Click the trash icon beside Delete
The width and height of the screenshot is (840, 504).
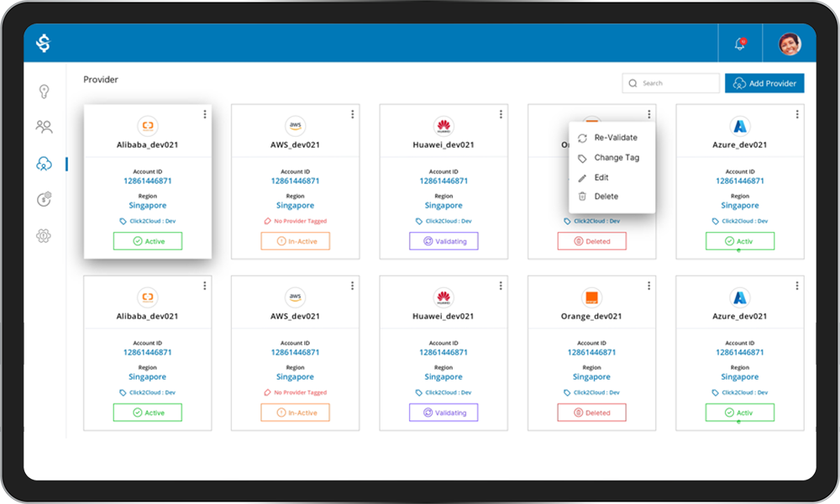[x=582, y=197]
